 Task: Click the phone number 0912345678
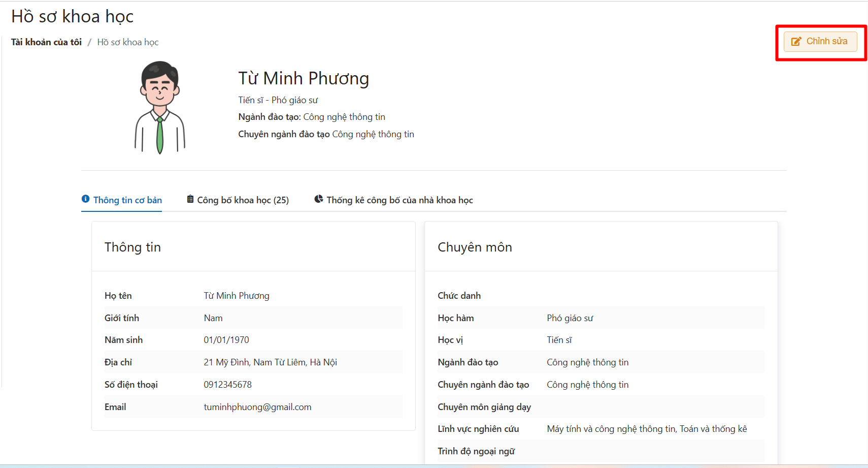coord(227,385)
